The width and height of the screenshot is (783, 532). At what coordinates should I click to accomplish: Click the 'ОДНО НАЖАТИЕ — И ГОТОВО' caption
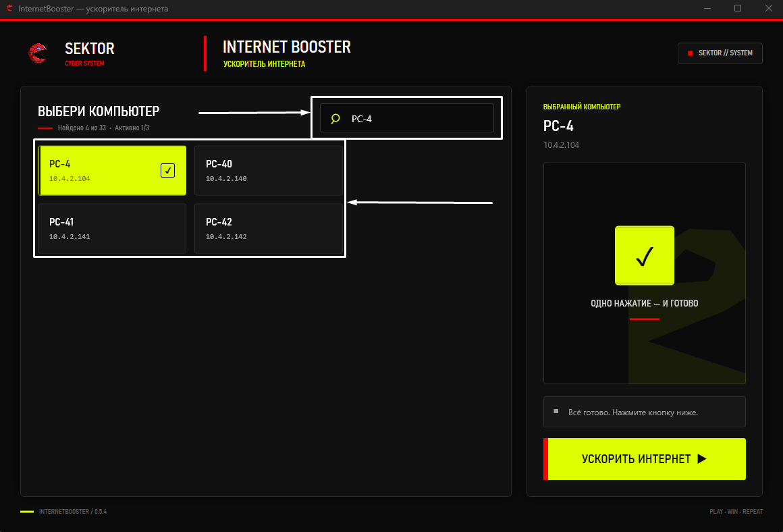click(x=644, y=303)
